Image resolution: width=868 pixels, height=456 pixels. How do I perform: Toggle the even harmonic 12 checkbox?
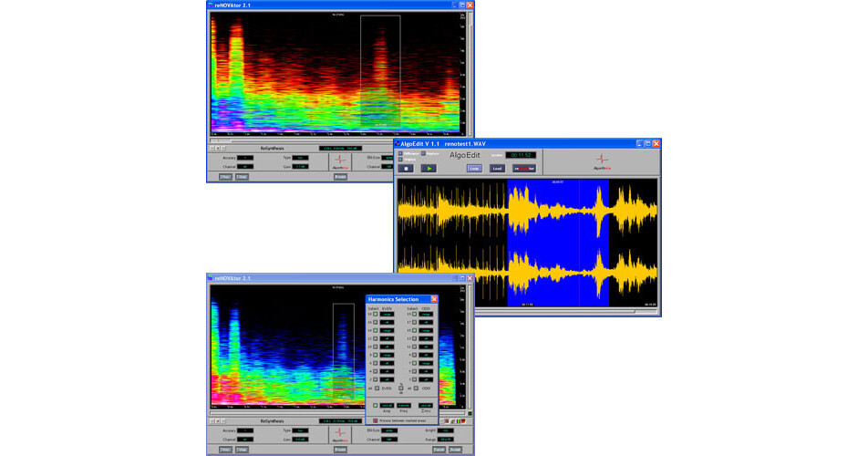point(376,338)
